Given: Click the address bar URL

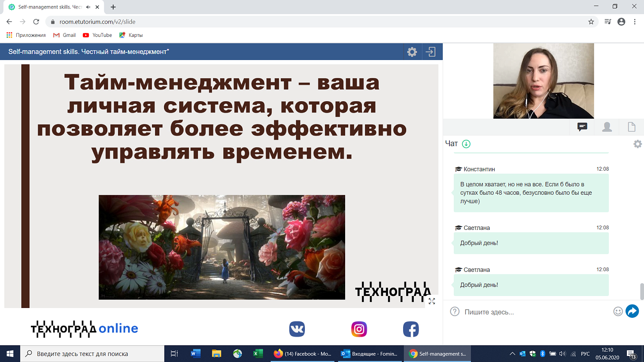Looking at the screenshot, I should 97,21.
